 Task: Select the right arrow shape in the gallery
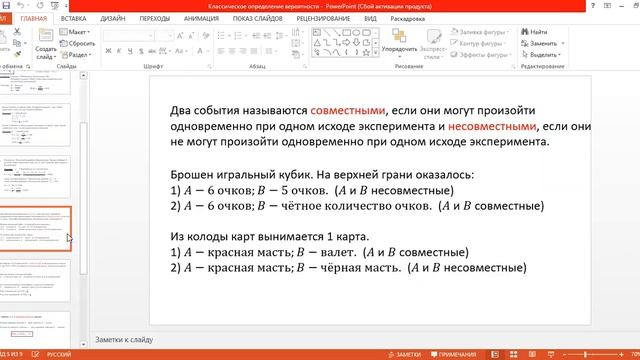pos(347,42)
